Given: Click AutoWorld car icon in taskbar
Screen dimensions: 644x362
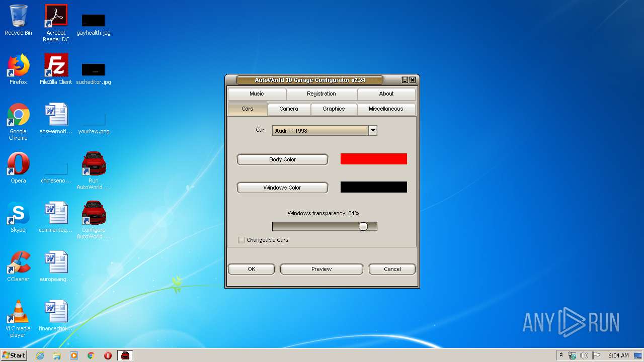Looking at the screenshot, I should pyautogui.click(x=125, y=355).
